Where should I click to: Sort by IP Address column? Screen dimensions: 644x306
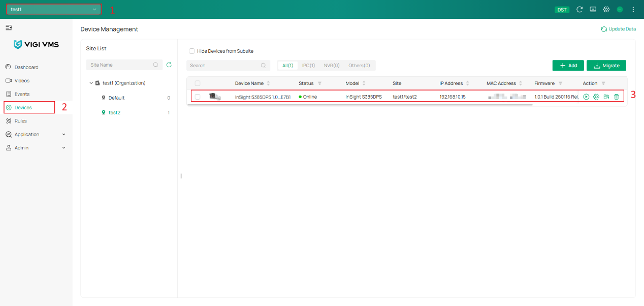pos(467,83)
